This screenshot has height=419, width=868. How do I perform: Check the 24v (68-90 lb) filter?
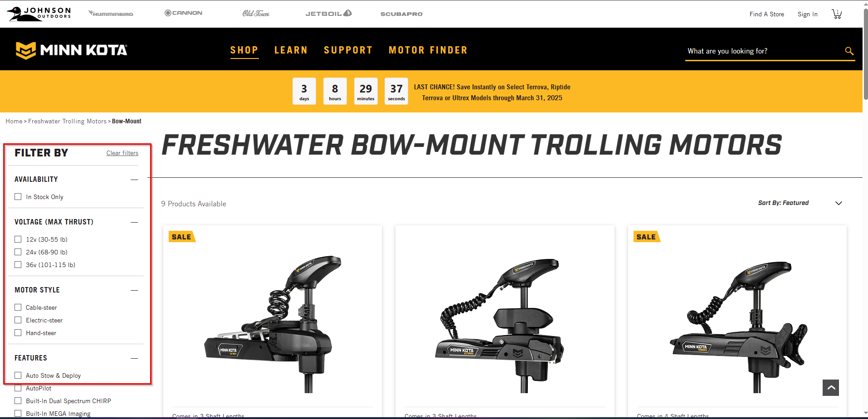(x=18, y=252)
